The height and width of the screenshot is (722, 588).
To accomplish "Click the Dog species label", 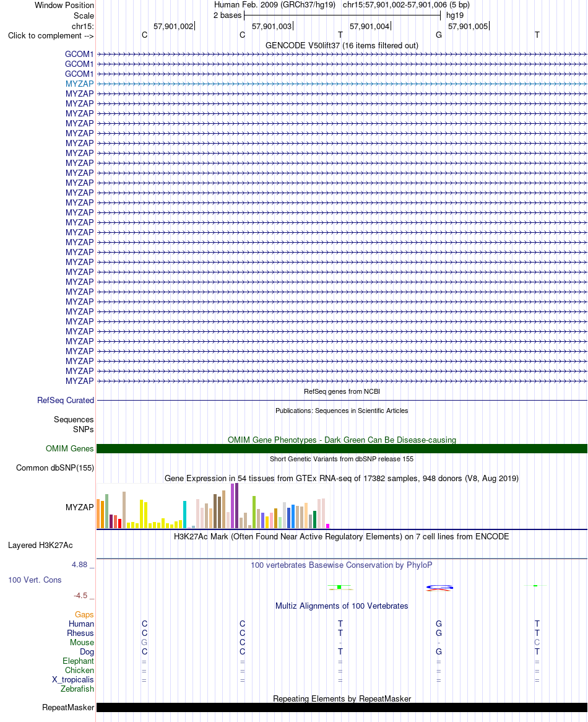I will point(87,652).
